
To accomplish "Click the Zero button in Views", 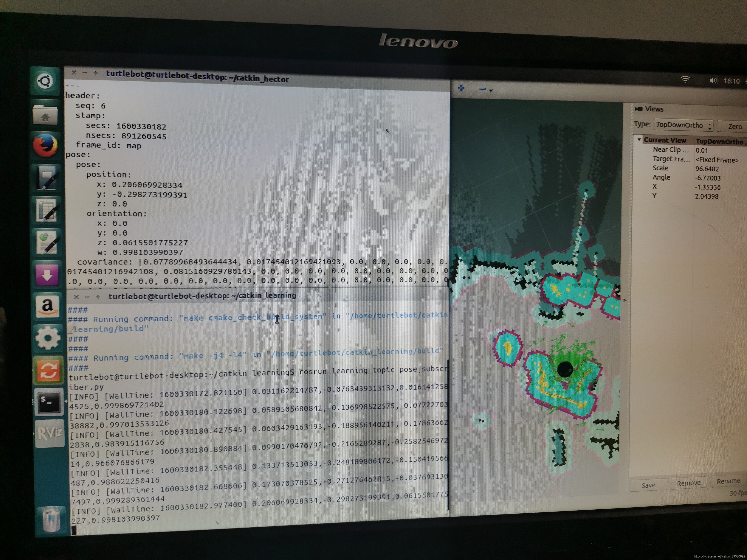I will [x=733, y=127].
